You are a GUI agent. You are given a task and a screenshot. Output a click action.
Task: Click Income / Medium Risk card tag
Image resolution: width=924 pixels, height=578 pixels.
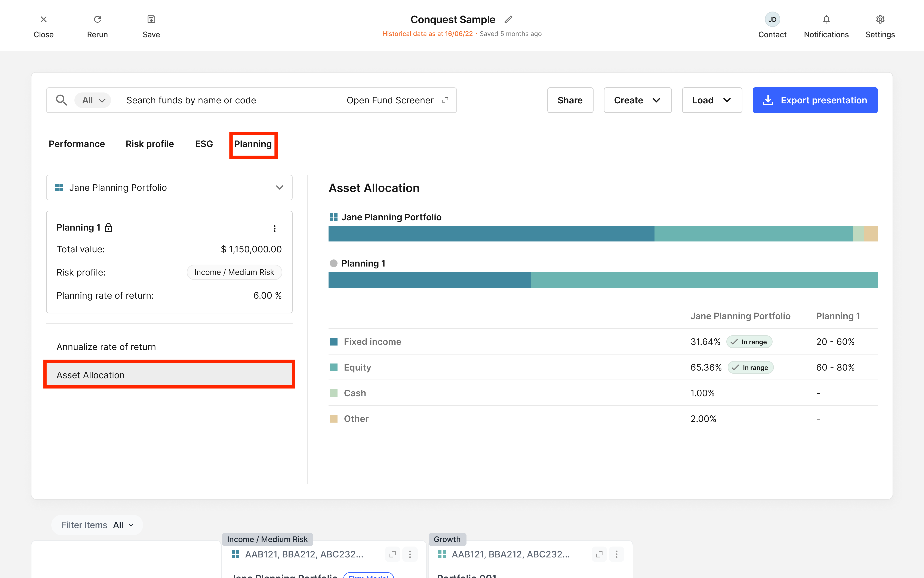(x=267, y=539)
